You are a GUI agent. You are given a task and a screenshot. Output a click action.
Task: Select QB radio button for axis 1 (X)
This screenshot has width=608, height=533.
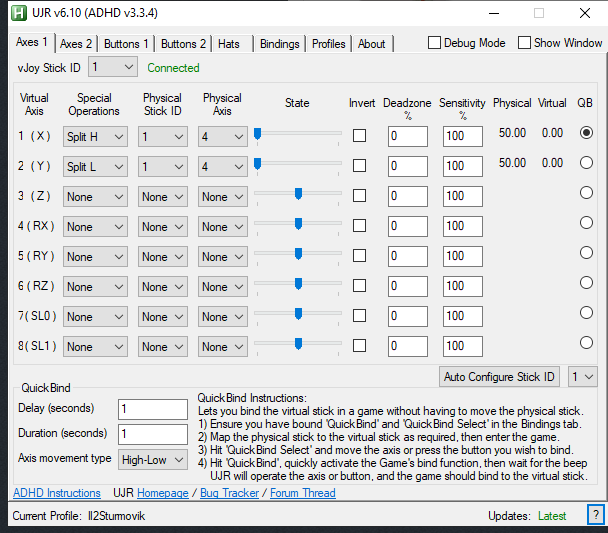click(586, 133)
